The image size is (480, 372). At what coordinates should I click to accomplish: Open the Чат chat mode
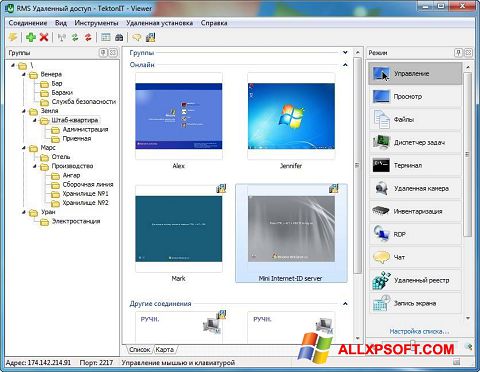click(x=415, y=257)
